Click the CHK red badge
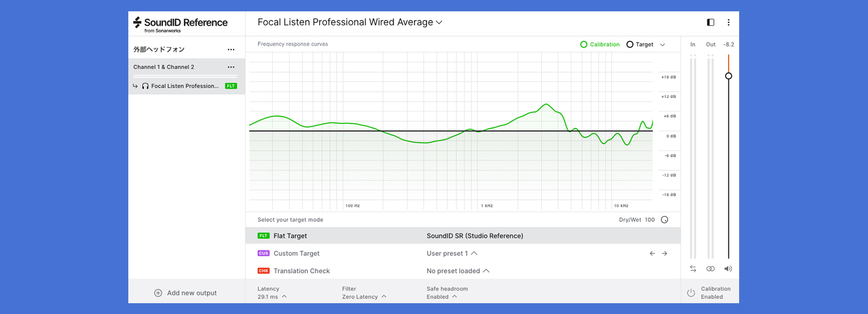This screenshot has height=314, width=868. [x=264, y=271]
